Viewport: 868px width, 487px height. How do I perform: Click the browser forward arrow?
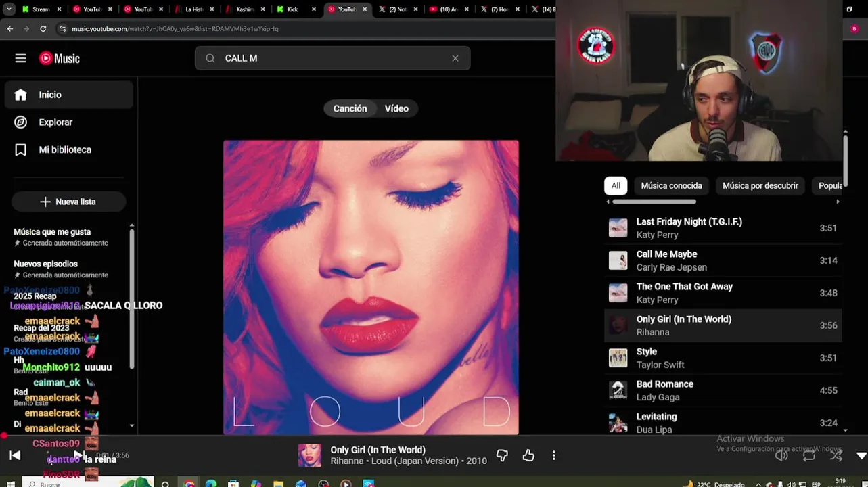pyautogui.click(x=26, y=28)
